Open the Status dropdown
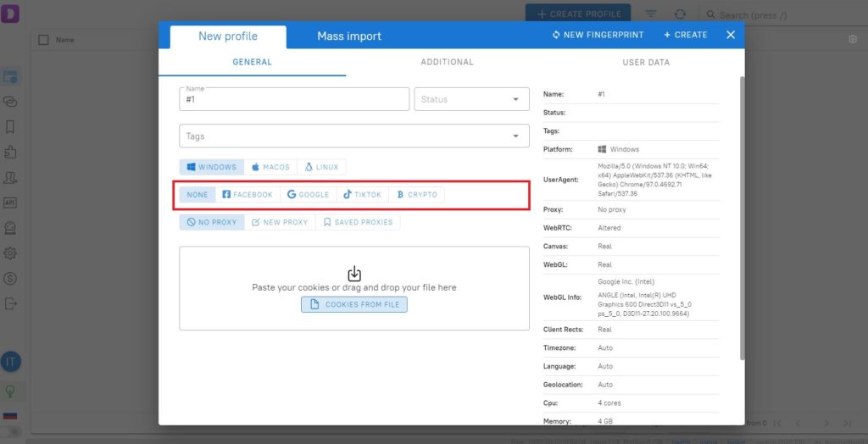The width and height of the screenshot is (868, 444). (471, 99)
